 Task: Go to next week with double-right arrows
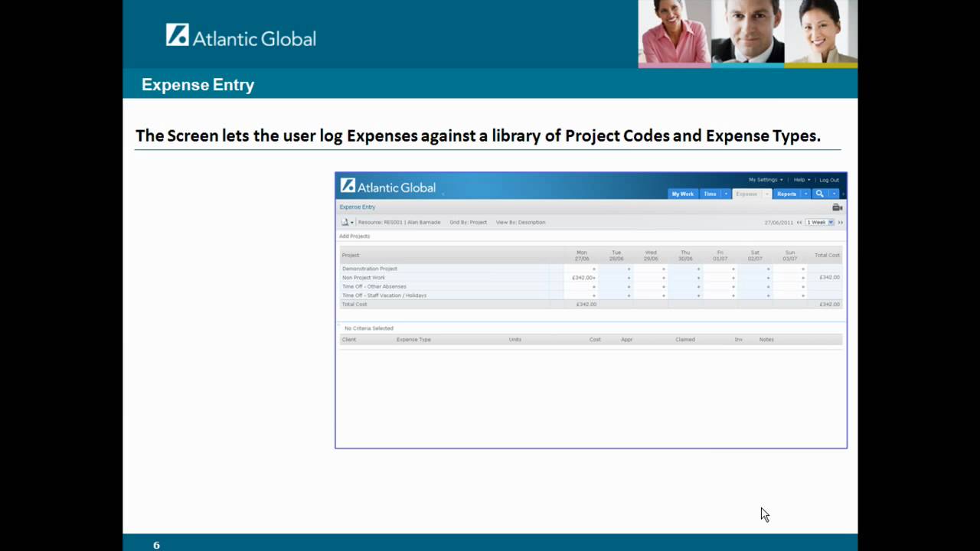point(840,223)
